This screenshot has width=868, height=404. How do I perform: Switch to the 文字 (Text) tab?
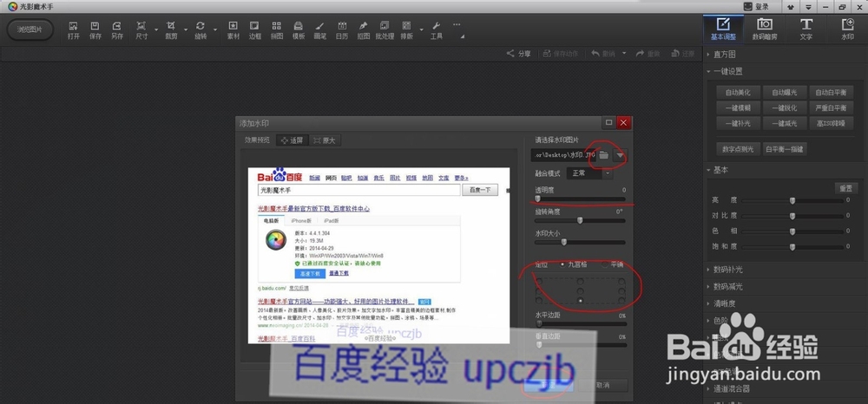coord(806,29)
